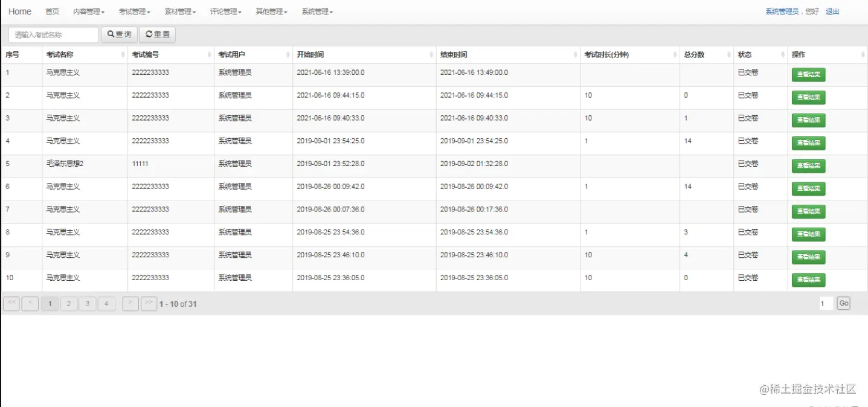View result for 毛泽东思想2 row
Viewport: 868px width, 407px height.
click(x=808, y=166)
